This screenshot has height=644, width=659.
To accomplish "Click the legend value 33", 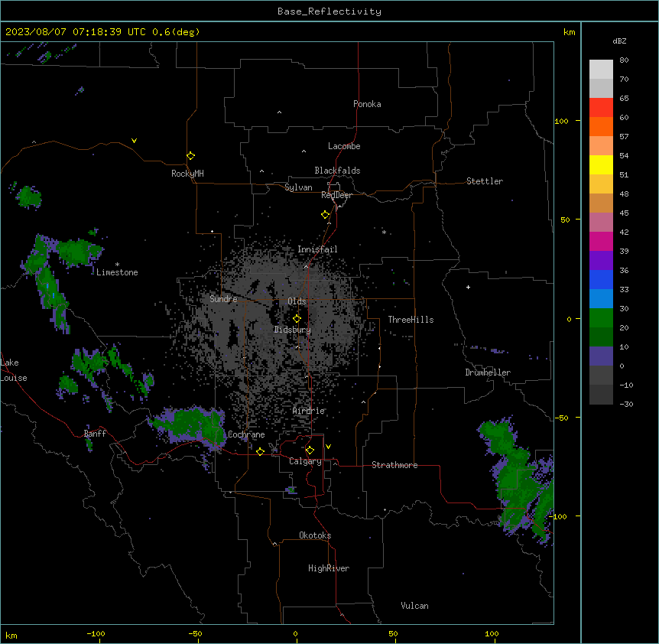I will [624, 290].
